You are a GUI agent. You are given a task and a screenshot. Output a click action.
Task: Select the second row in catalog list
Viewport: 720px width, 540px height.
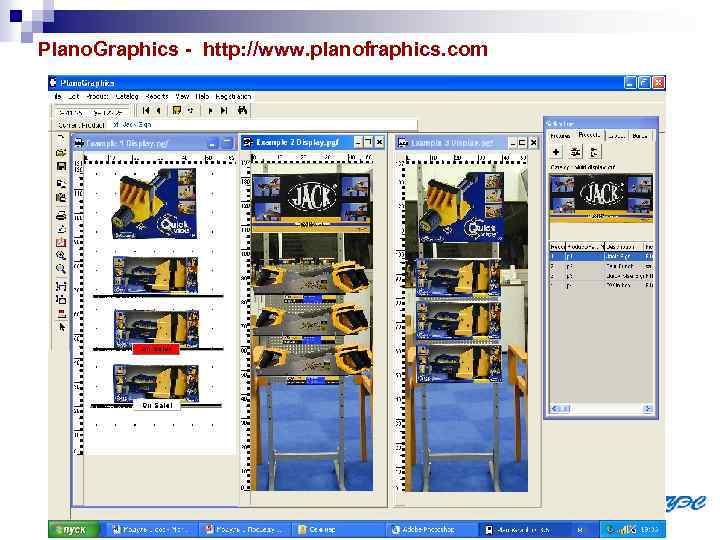point(601,266)
